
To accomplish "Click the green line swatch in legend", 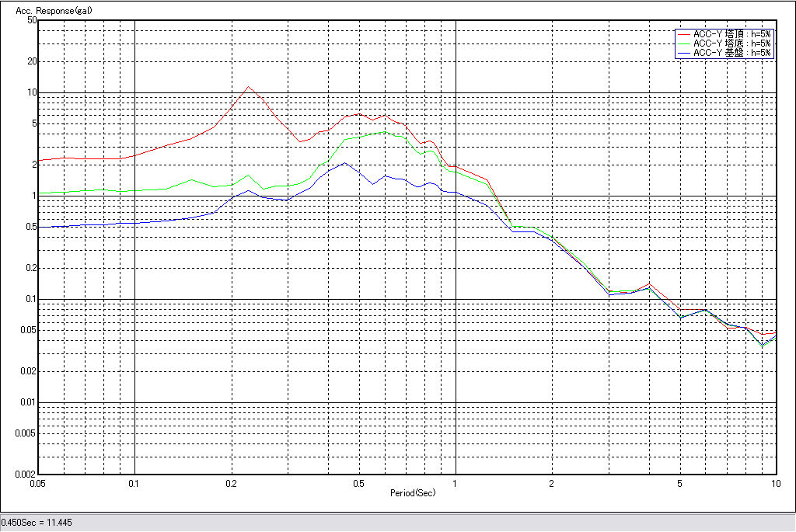I will tap(683, 43).
